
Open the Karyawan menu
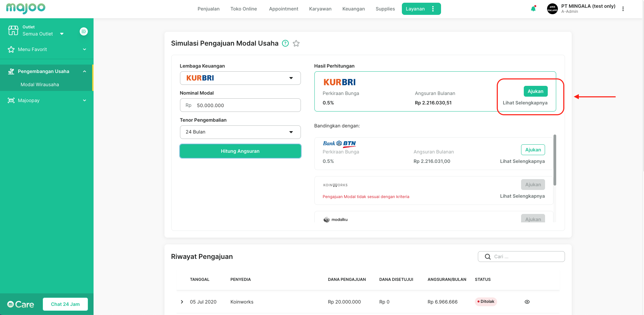point(320,9)
